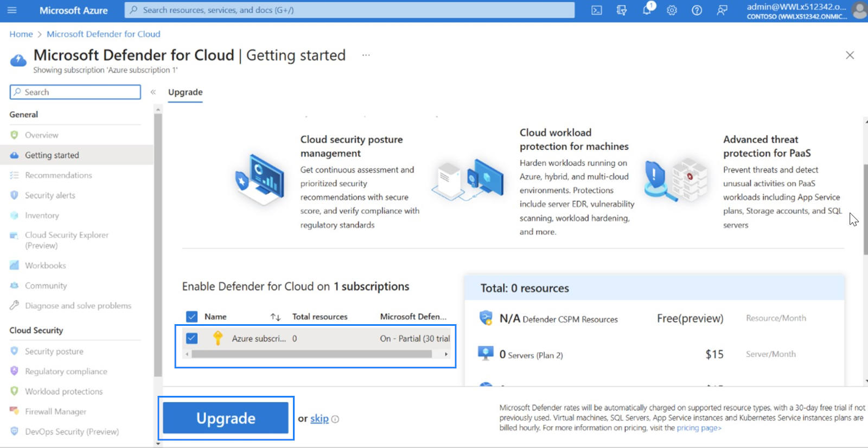Click the DevOps Security icon
Image resolution: width=868 pixels, height=448 pixels.
click(14, 431)
